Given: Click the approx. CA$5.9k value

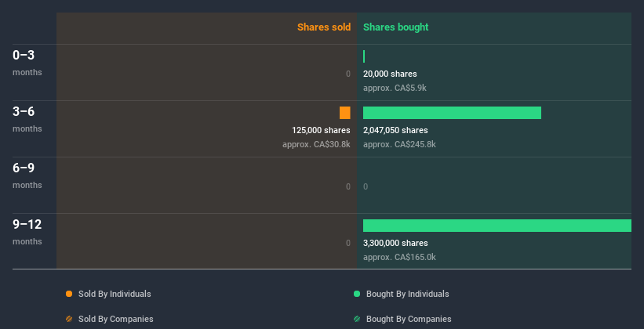Looking at the screenshot, I should point(395,88).
